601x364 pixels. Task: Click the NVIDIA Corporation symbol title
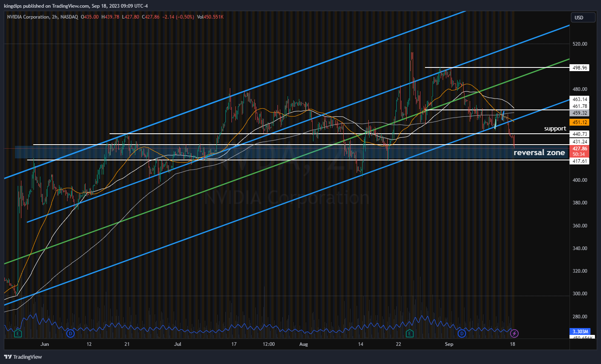click(28, 17)
